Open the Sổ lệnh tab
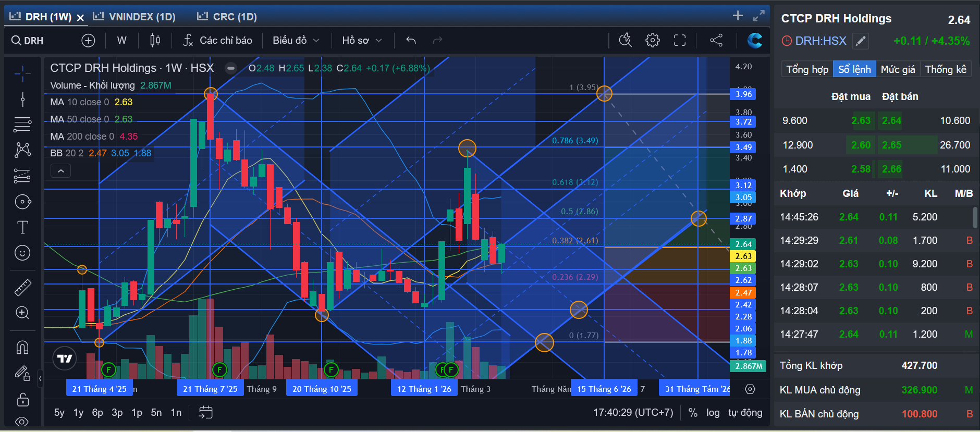The width and height of the screenshot is (980, 432). pyautogui.click(x=854, y=69)
